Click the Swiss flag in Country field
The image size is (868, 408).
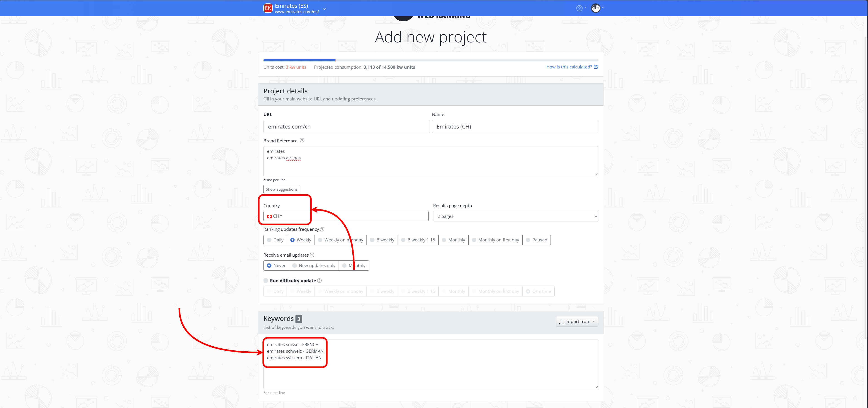click(269, 216)
